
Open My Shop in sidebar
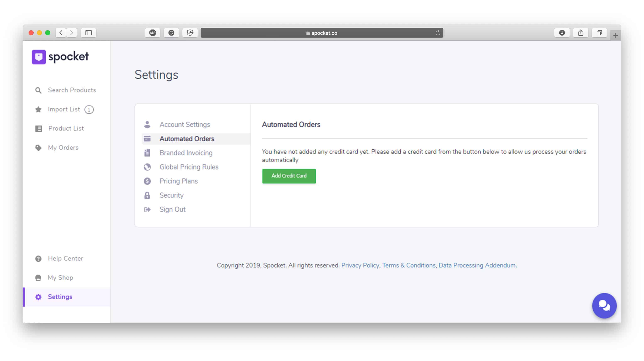(67, 278)
